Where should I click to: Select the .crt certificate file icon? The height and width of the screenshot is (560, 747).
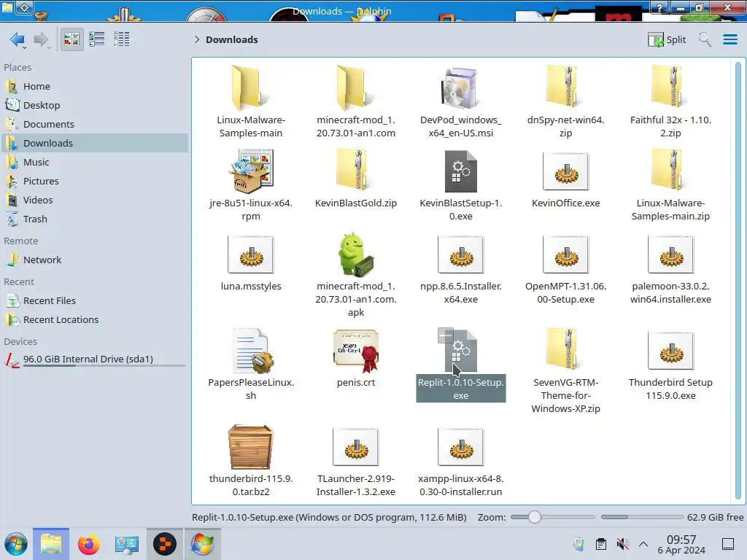click(356, 351)
